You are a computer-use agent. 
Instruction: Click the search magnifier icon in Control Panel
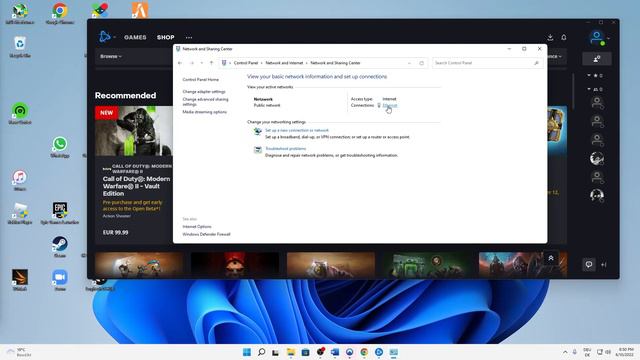tap(536, 63)
